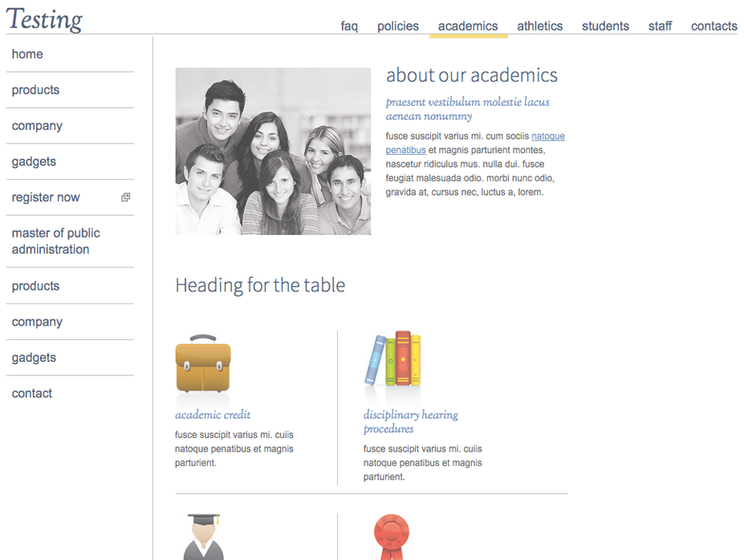Click the red award ribbon icon

tap(392, 536)
